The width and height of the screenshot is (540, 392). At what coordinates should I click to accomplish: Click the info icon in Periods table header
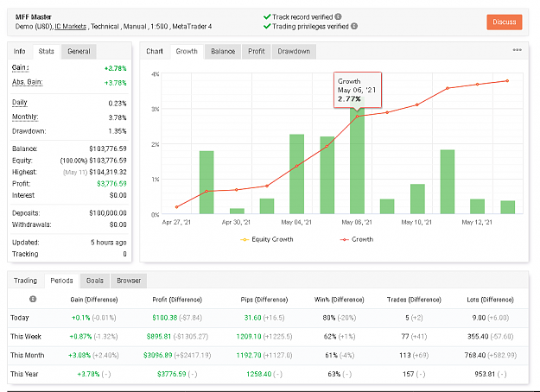click(x=33, y=299)
